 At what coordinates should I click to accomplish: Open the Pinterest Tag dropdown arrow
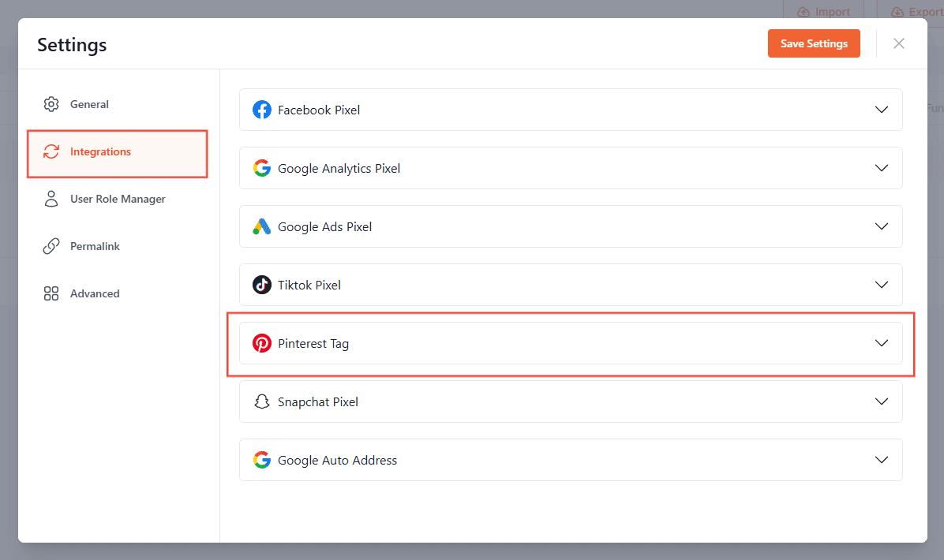click(882, 344)
